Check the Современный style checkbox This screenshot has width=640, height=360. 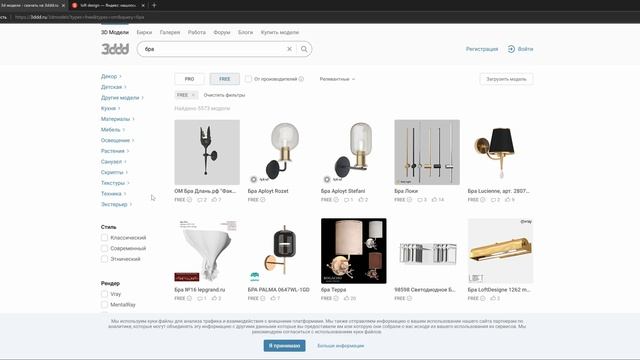[x=104, y=248]
